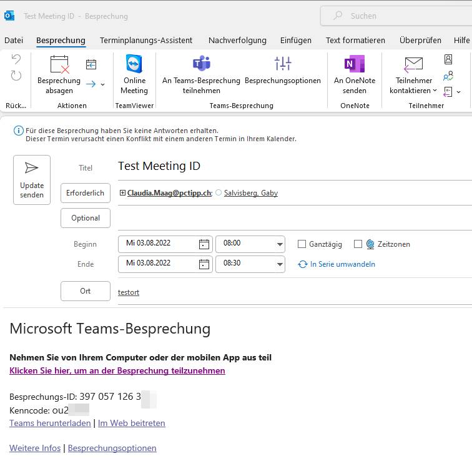Click In Serie umwandeln link
The height and width of the screenshot is (476, 472).
[x=337, y=264]
